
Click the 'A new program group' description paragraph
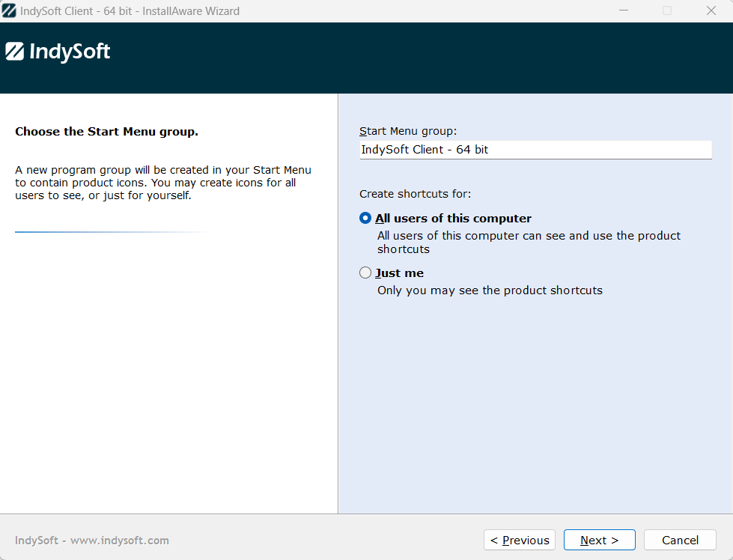click(x=163, y=183)
